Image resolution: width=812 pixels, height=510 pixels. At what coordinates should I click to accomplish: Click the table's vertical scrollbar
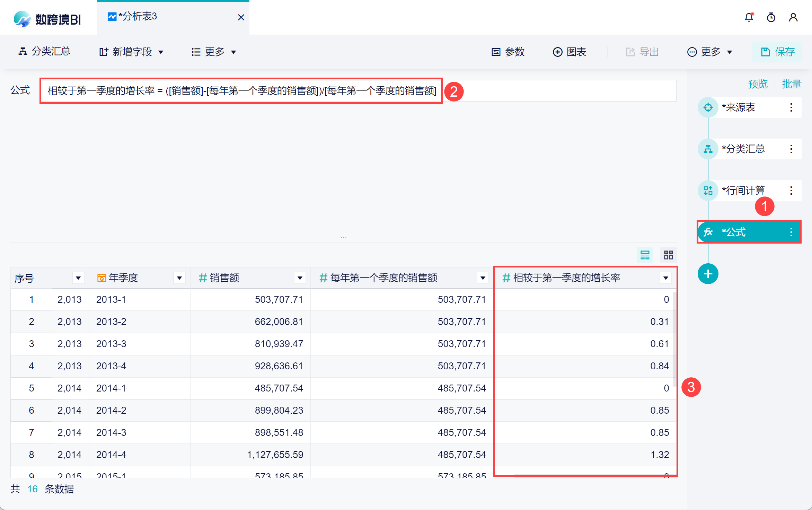click(x=674, y=340)
